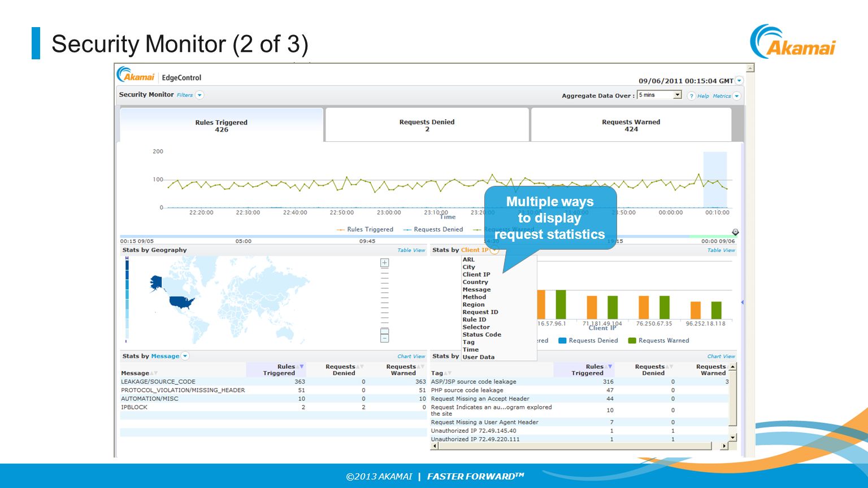Zoom in on the geography map
This screenshot has width=868, height=488.
point(385,263)
